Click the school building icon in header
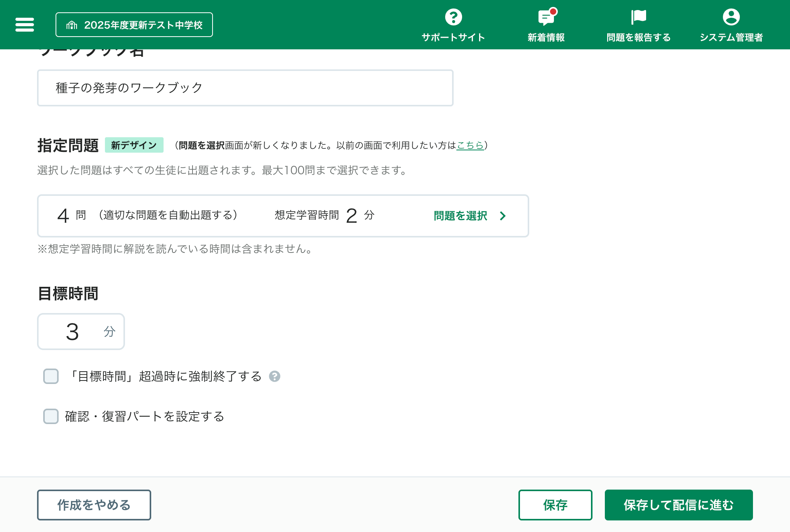 [72, 25]
